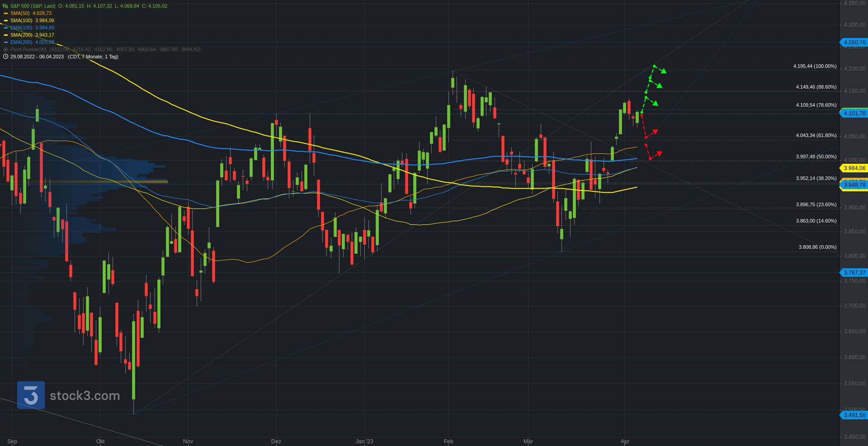
Task: Click the 3.800,00 price axis label
Action: click(x=854, y=256)
